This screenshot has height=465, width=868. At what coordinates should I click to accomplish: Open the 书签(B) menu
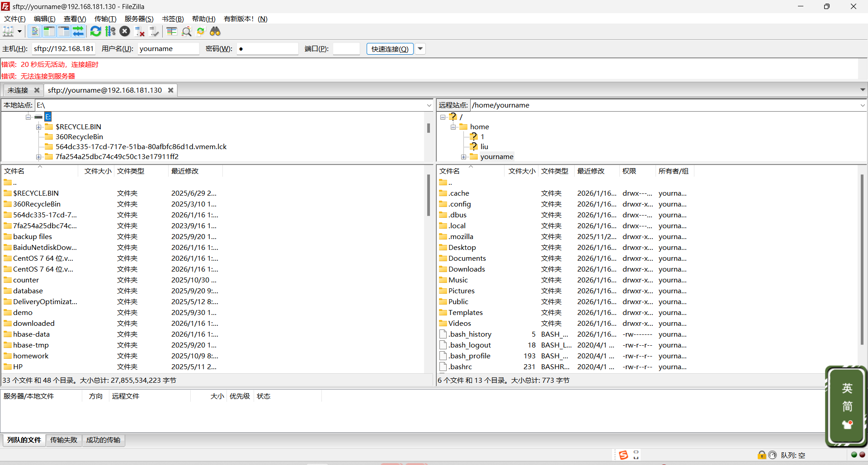point(173,19)
